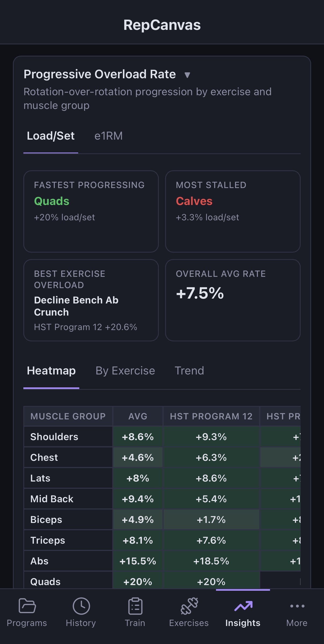The image size is (324, 644).
Task: Open the Trend tab
Action: pos(190,370)
